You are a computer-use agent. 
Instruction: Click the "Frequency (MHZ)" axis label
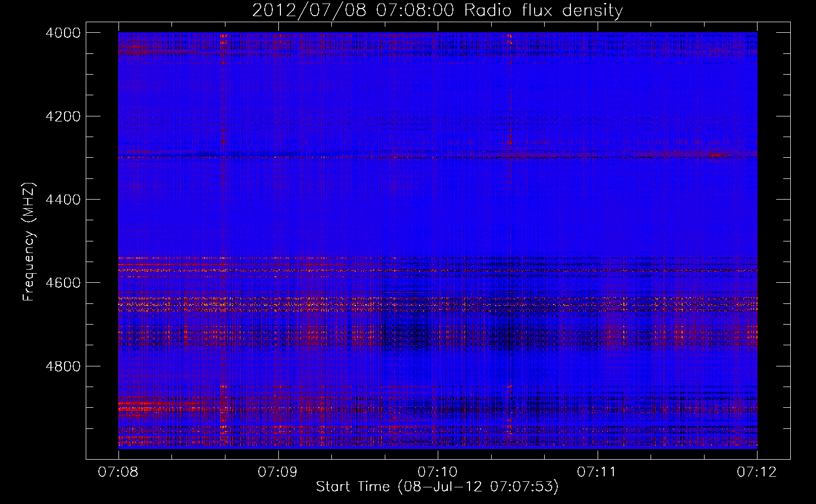pos(29,242)
